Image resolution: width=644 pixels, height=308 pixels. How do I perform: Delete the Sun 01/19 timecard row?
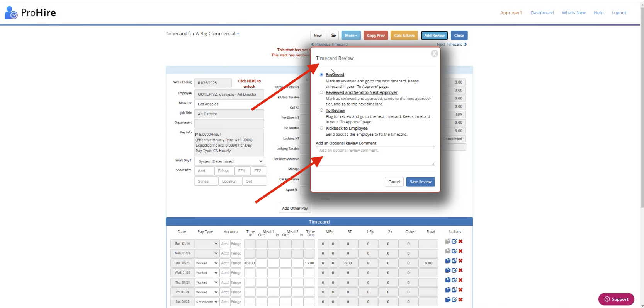(x=460, y=241)
